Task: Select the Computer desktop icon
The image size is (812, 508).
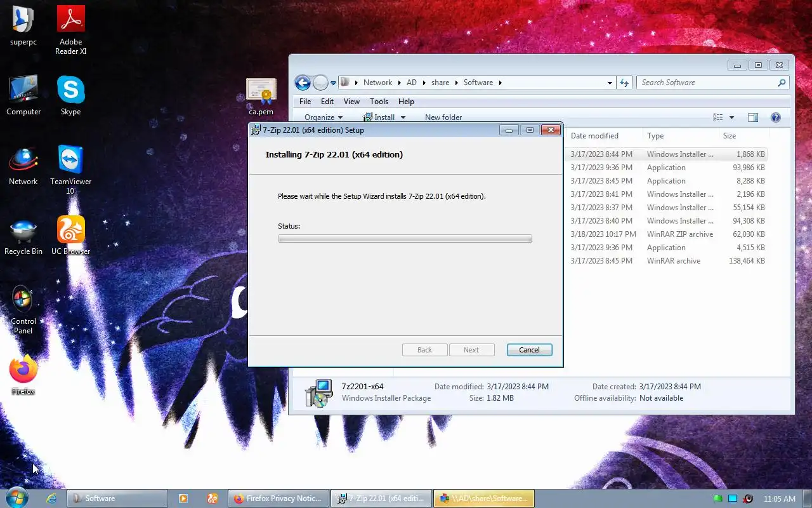Action: point(23,95)
